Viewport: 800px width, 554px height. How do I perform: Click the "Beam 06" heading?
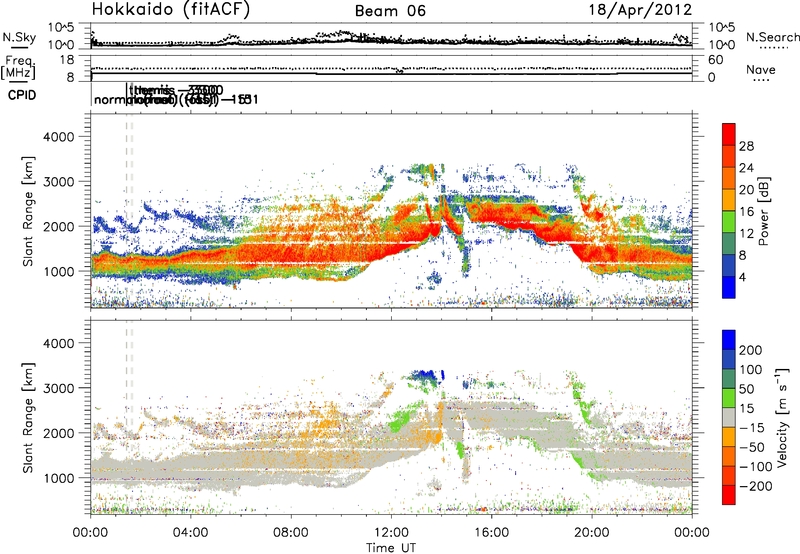(x=390, y=11)
